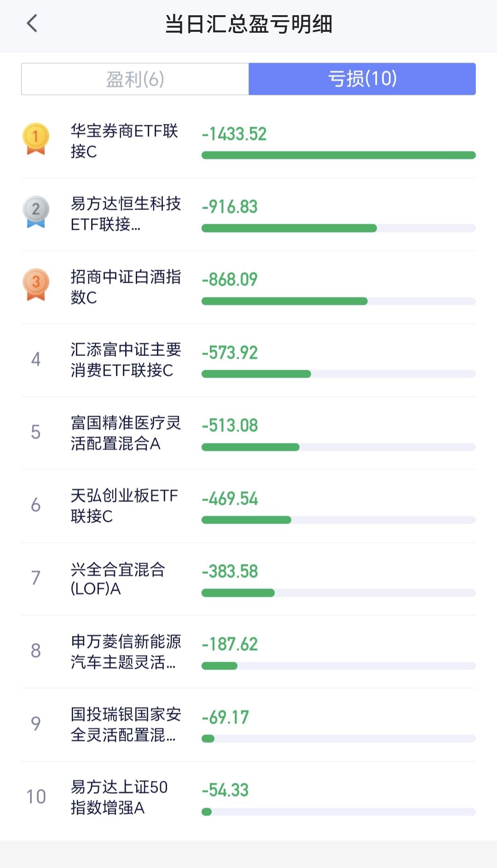This screenshot has height=868, width=497.
Task: Tap the silver rank 2 medal icon
Action: 36,212
